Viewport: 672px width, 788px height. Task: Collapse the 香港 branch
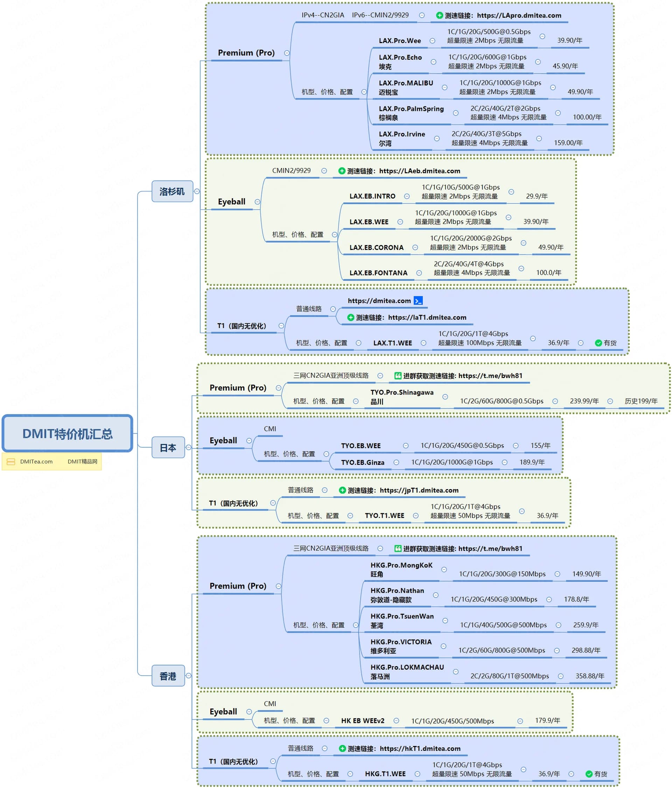click(189, 676)
